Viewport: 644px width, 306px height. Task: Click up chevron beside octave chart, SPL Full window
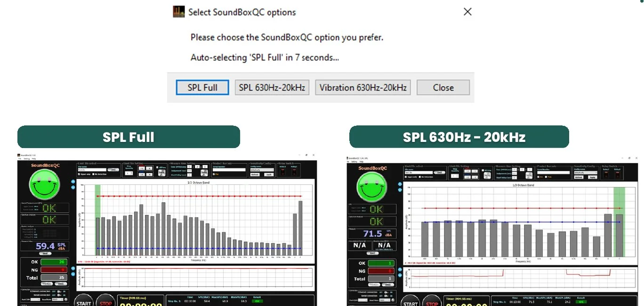[73, 182]
